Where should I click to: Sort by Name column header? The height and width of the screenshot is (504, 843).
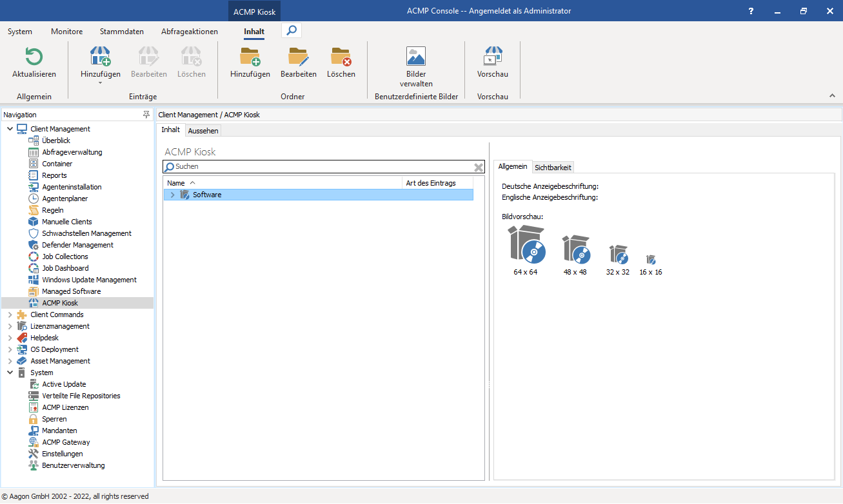282,183
